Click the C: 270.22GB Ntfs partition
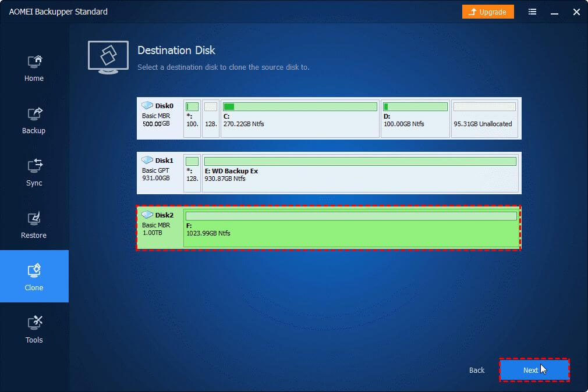 [x=299, y=119]
